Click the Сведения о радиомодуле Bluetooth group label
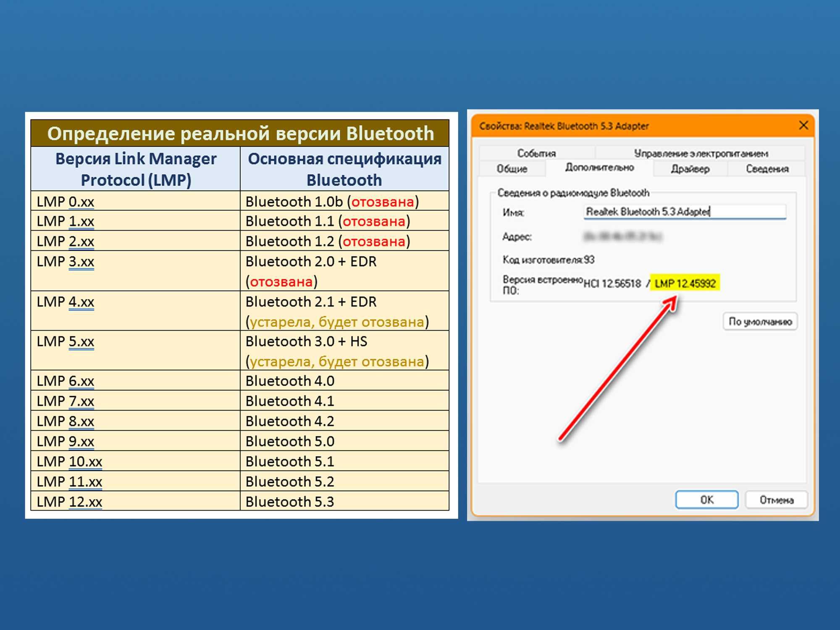840x630 pixels. click(573, 193)
